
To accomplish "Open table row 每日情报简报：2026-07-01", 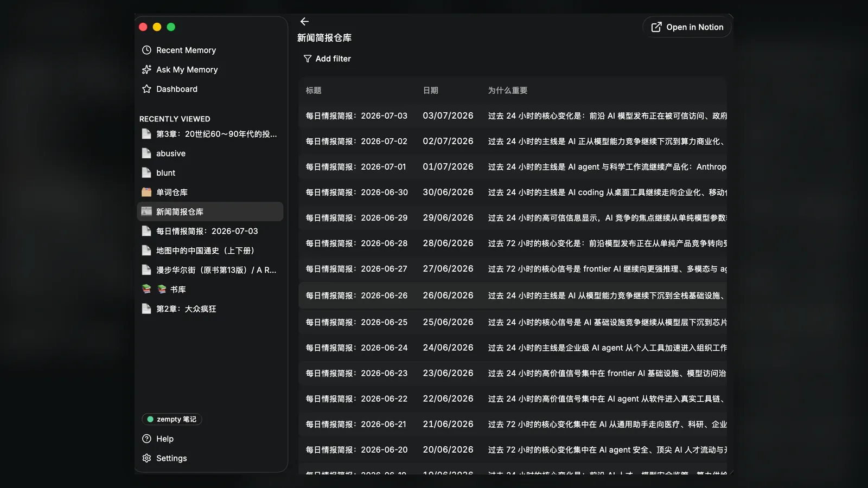I will [513, 167].
